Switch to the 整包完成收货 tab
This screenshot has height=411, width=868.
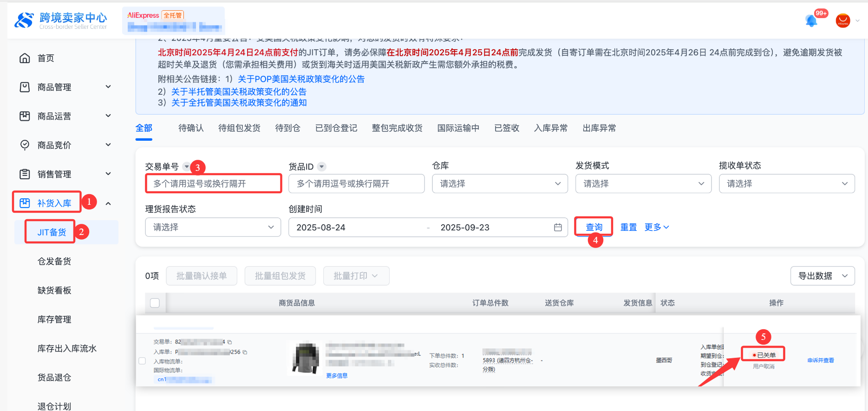pyautogui.click(x=397, y=128)
